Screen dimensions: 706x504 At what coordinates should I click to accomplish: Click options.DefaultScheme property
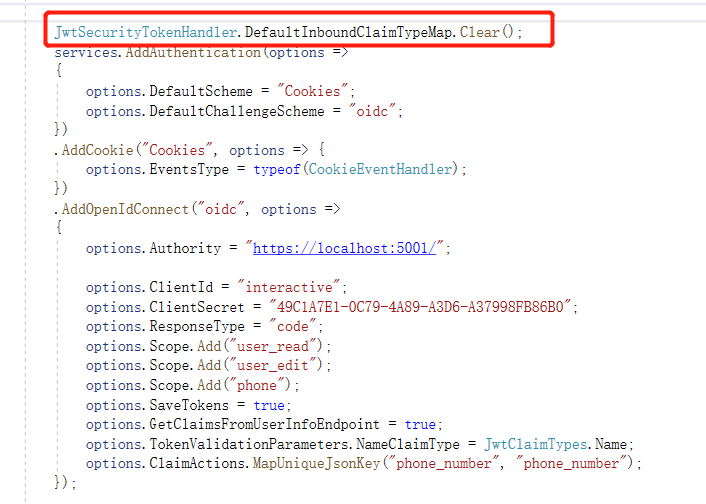169,91
